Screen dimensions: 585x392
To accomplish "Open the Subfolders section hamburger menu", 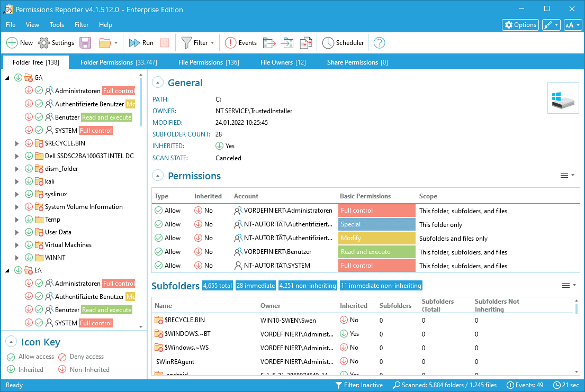I will tap(569, 285).
